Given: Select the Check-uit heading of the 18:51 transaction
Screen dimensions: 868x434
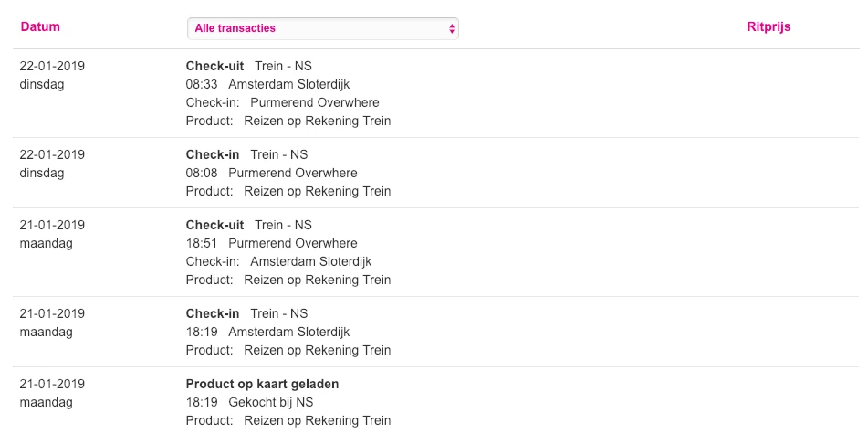Looking at the screenshot, I should tap(214, 225).
